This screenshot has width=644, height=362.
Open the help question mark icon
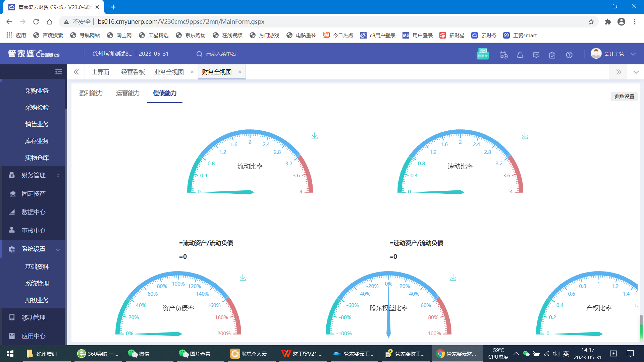tap(569, 55)
